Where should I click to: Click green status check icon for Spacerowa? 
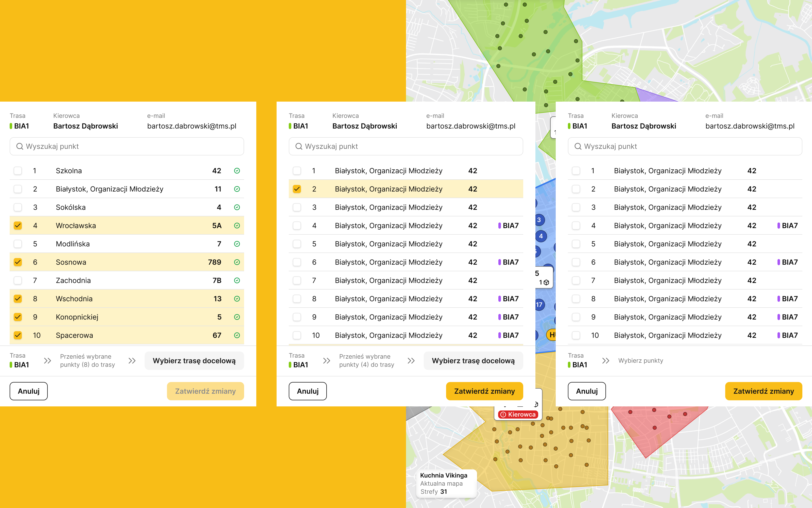click(x=237, y=335)
